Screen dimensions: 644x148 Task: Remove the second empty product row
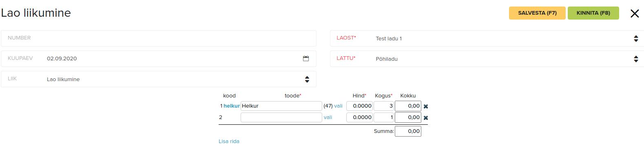click(x=426, y=118)
